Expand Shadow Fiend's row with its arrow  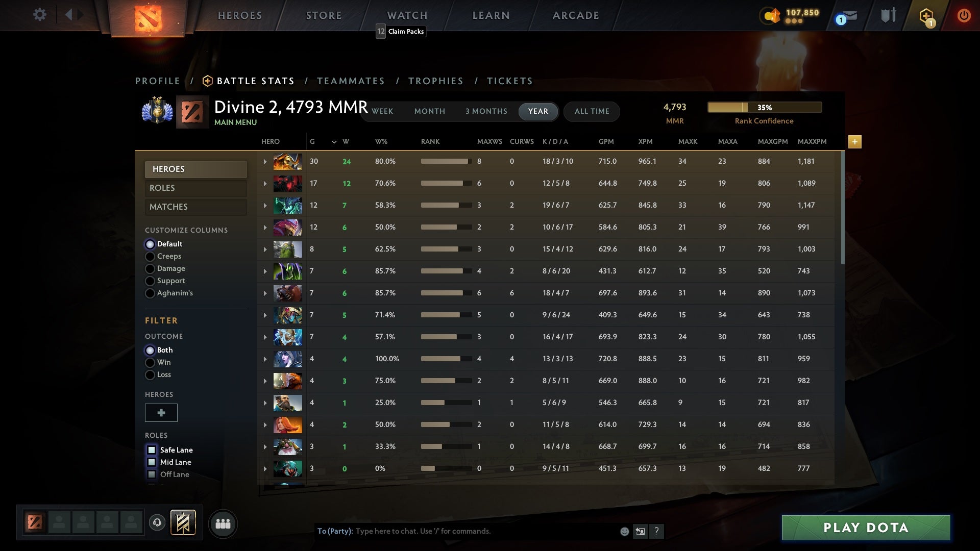[265, 183]
